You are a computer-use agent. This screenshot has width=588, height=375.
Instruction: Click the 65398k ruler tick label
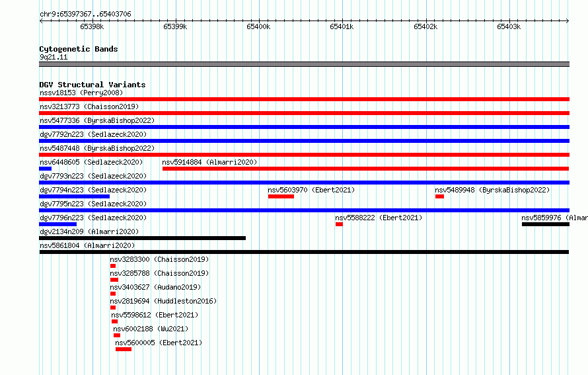click(92, 26)
